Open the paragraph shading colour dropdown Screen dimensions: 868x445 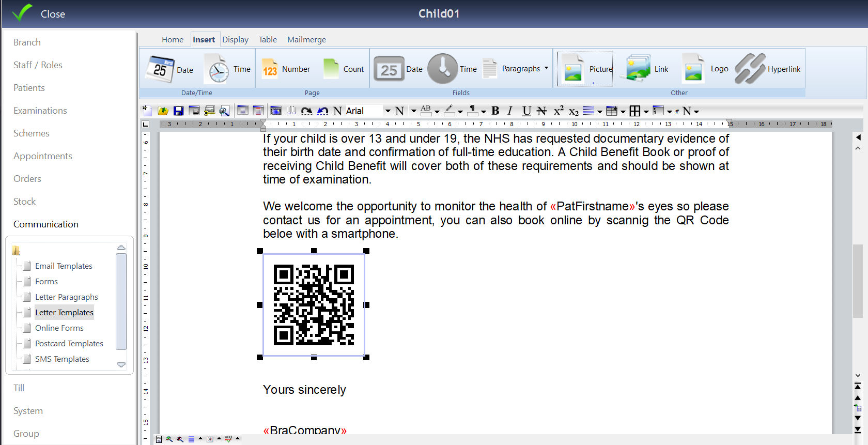click(484, 112)
